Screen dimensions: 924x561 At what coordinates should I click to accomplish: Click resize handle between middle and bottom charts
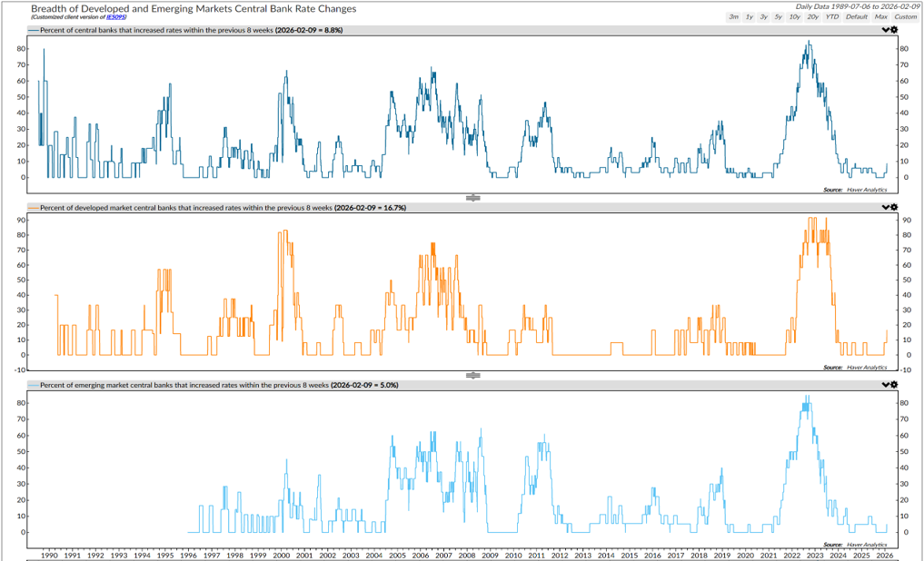click(x=472, y=375)
